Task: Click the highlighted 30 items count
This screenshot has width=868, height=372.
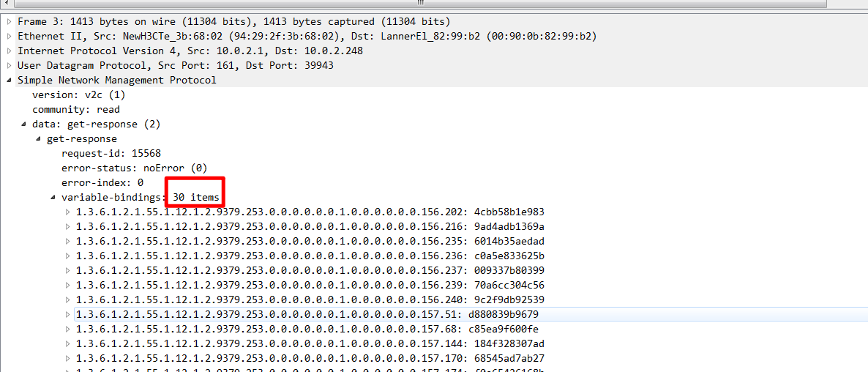Action: 195,197
